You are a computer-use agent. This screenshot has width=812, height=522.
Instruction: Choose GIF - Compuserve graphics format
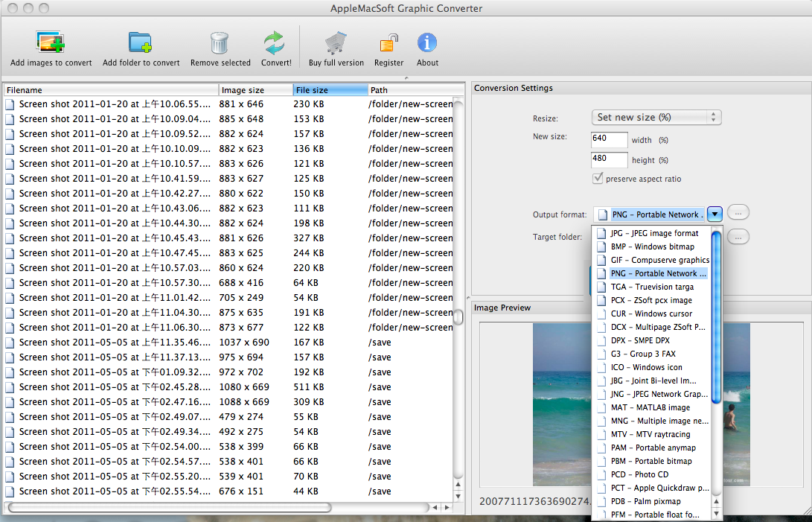(x=651, y=260)
